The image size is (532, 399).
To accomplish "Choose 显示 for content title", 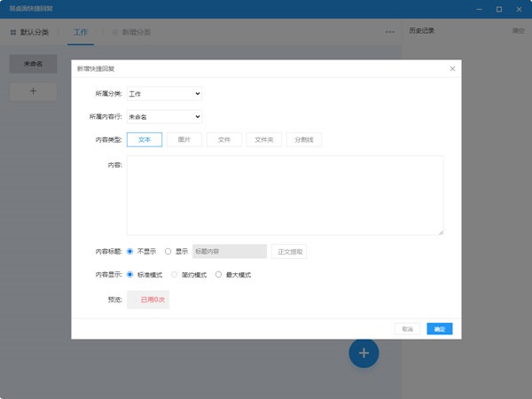I will (168, 252).
